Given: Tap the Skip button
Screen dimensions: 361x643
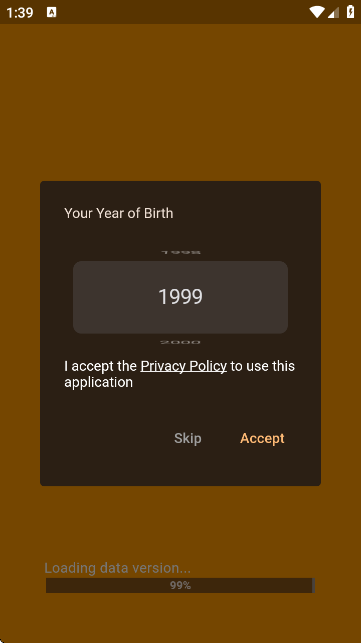Looking at the screenshot, I should pos(187,438).
